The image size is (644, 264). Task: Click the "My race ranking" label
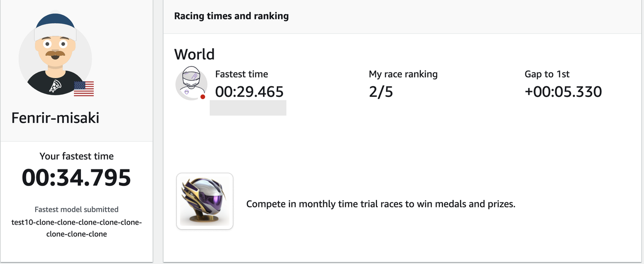pos(403,74)
